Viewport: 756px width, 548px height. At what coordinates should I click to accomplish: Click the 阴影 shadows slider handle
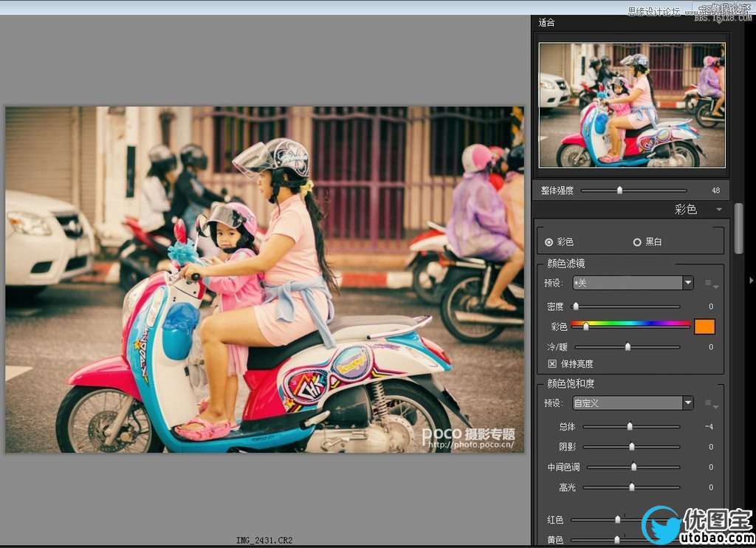[632, 447]
